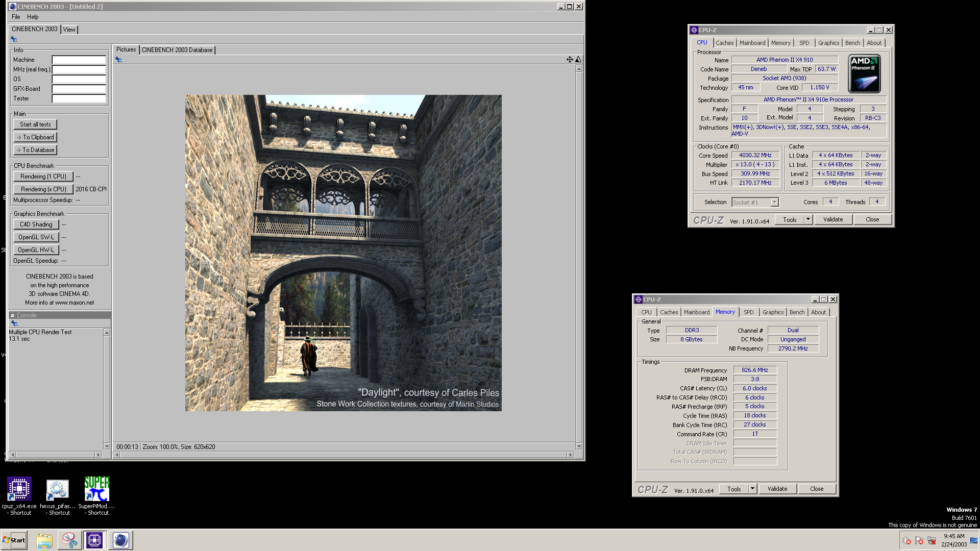Open Caches tab in upper CPU-Z window
Image resolution: width=980 pixels, height=551 pixels.
point(724,43)
